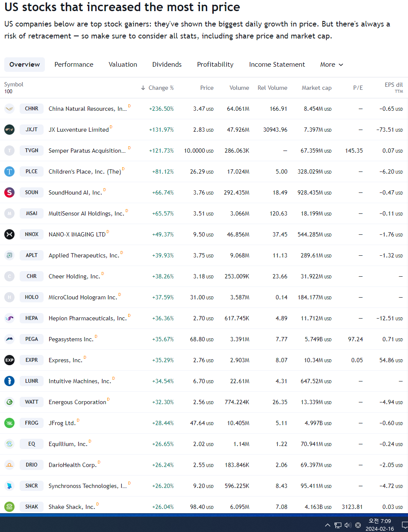Click the Hepion Pharmaceuticals logo icon
The height and width of the screenshot is (532, 408).
(9, 318)
